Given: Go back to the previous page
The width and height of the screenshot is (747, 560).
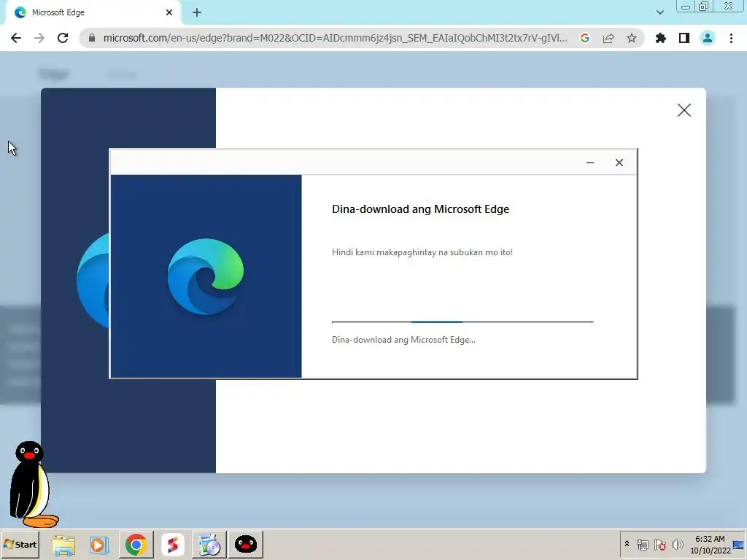Looking at the screenshot, I should [16, 38].
